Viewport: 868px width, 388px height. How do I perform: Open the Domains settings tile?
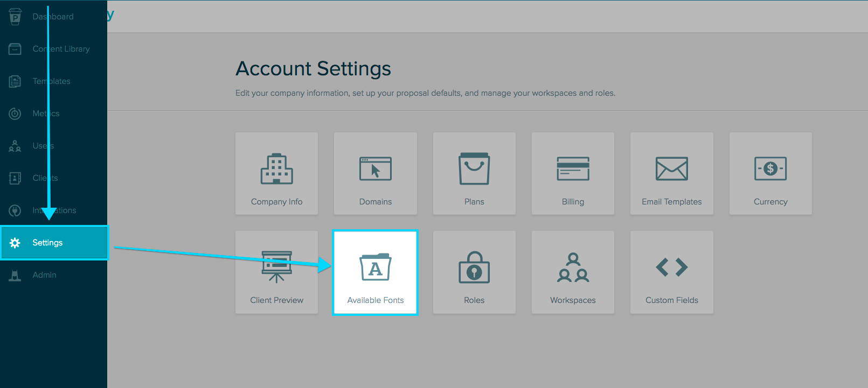(x=375, y=174)
